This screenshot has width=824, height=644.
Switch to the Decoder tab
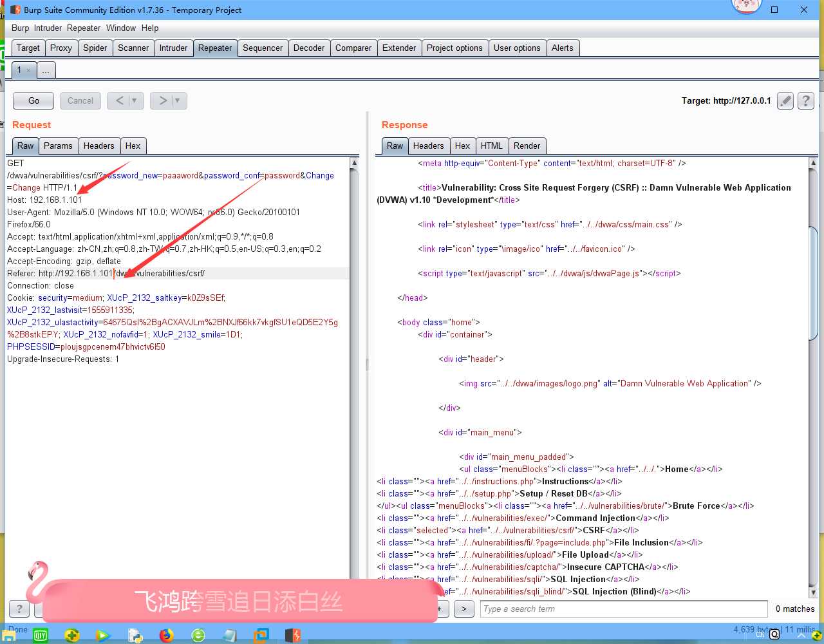(x=309, y=48)
